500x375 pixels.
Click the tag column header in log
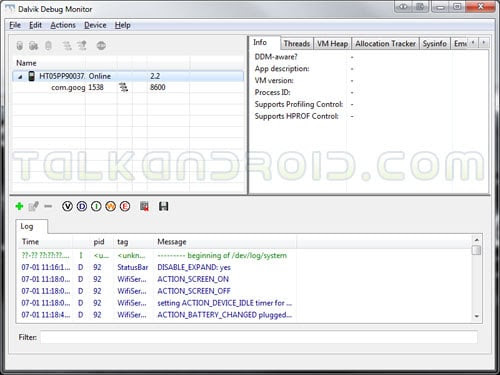tap(133, 242)
